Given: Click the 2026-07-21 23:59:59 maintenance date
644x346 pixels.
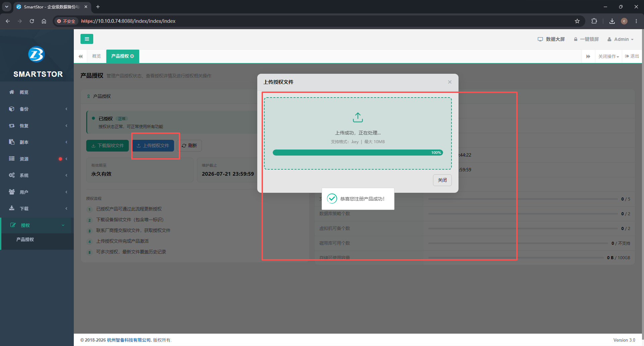Looking at the screenshot, I should [228, 174].
